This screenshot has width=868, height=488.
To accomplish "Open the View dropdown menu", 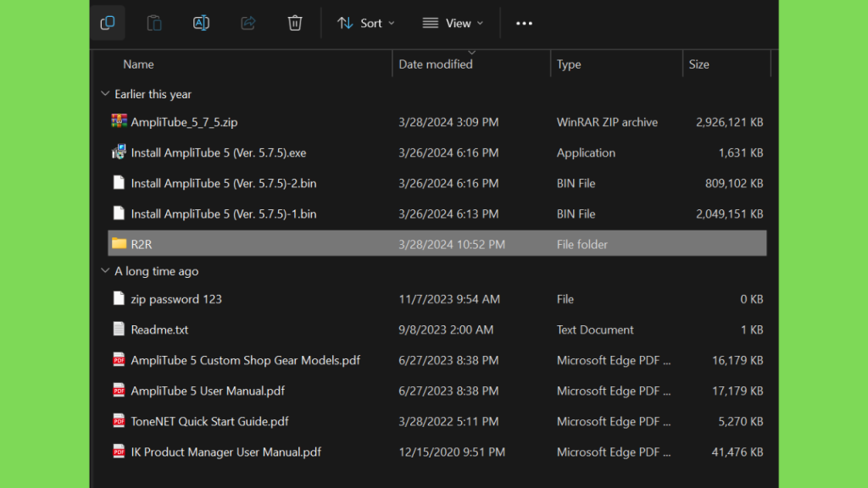I will [x=453, y=23].
